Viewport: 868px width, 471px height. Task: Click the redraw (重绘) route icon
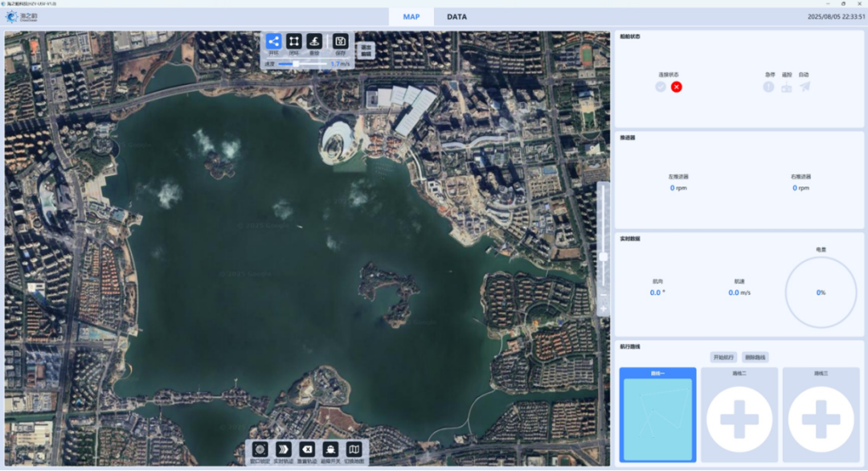[315, 42]
